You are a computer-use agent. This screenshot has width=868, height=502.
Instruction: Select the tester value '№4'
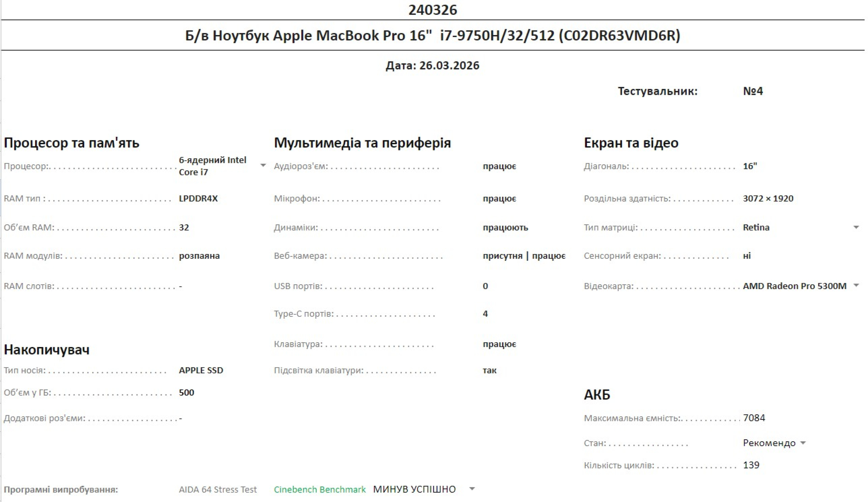coord(753,91)
